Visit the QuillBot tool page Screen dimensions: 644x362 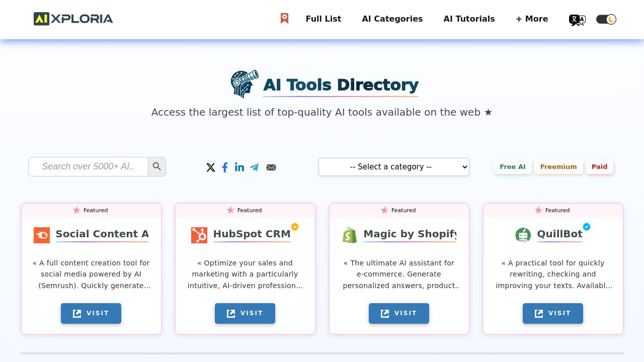pos(552,313)
